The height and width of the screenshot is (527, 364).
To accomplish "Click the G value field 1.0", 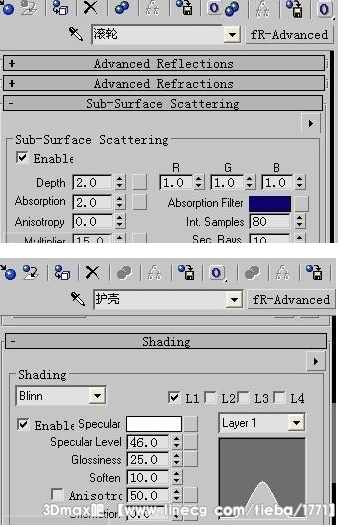I will click(x=227, y=183).
